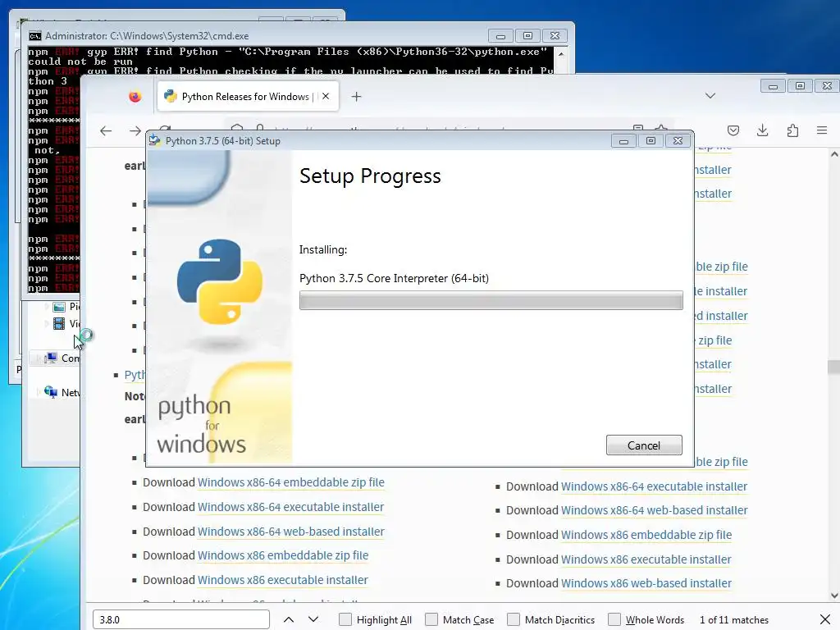This screenshot has height=630, width=840.
Task: Go back in Firefox browser
Action: point(106,130)
